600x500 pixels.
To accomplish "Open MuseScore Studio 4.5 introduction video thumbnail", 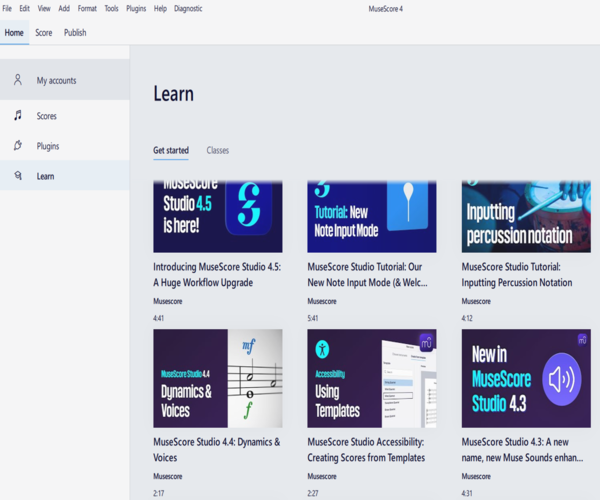I will [x=217, y=216].
